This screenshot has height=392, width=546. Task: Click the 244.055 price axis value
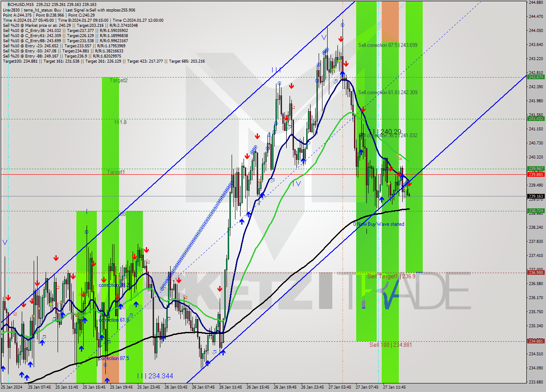point(536,31)
